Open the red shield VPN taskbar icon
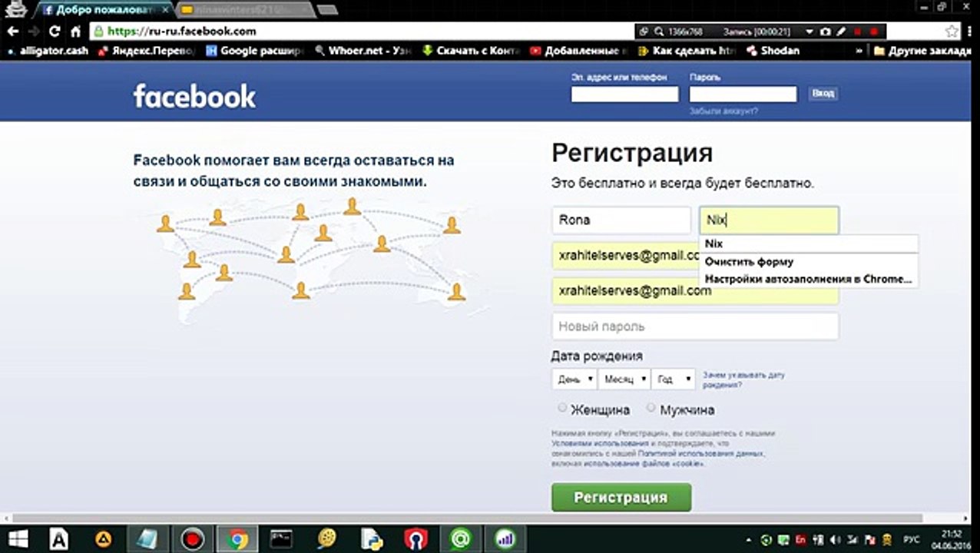 [416, 539]
